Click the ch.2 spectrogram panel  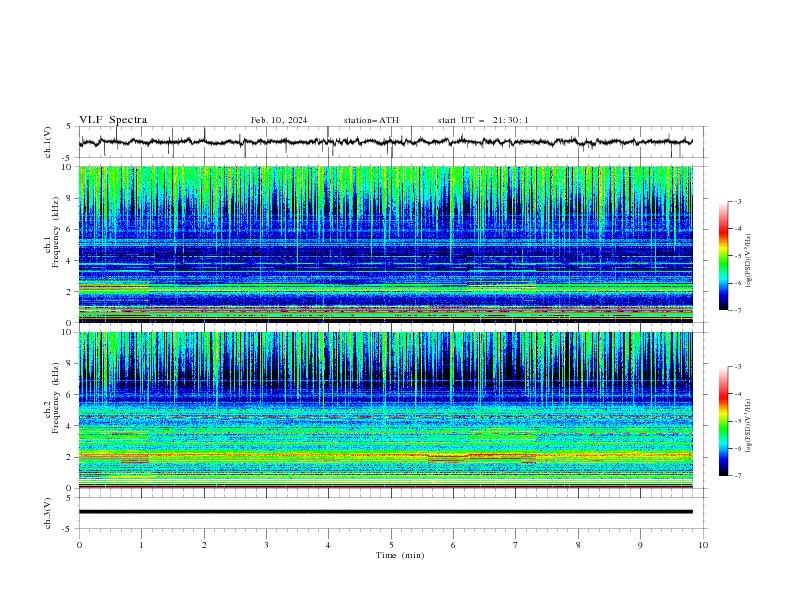coord(385,410)
